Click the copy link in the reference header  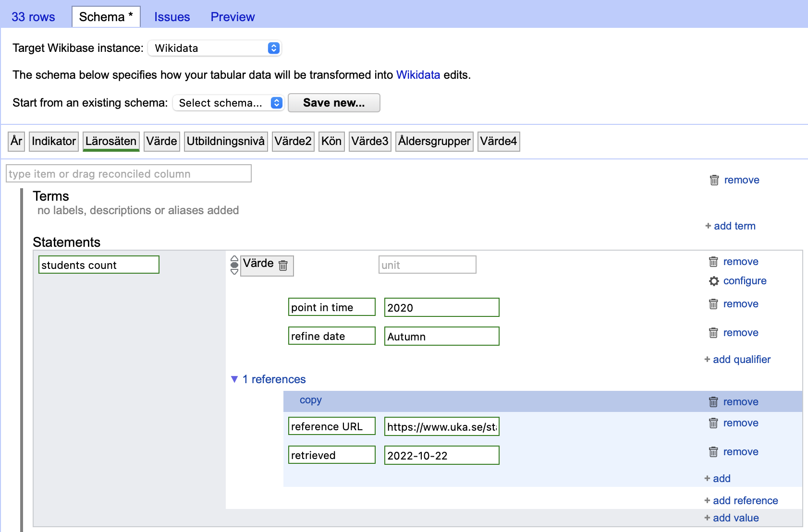[310, 400]
